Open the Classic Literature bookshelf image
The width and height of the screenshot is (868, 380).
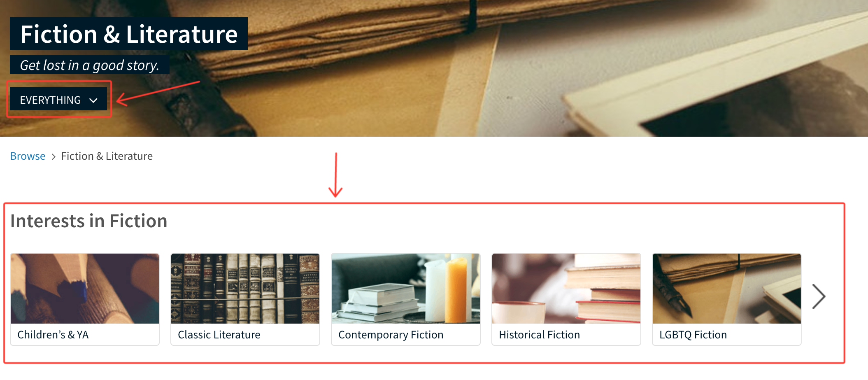pyautogui.click(x=245, y=289)
